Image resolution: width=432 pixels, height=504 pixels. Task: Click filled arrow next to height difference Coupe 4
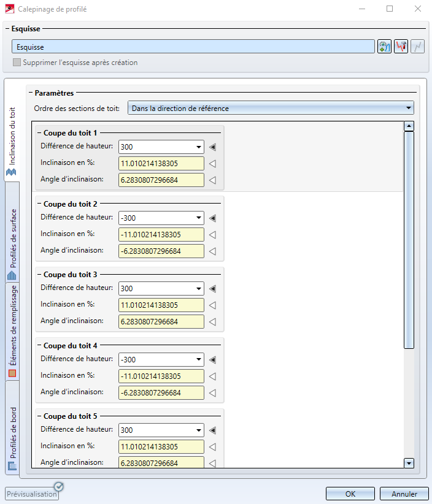click(212, 360)
